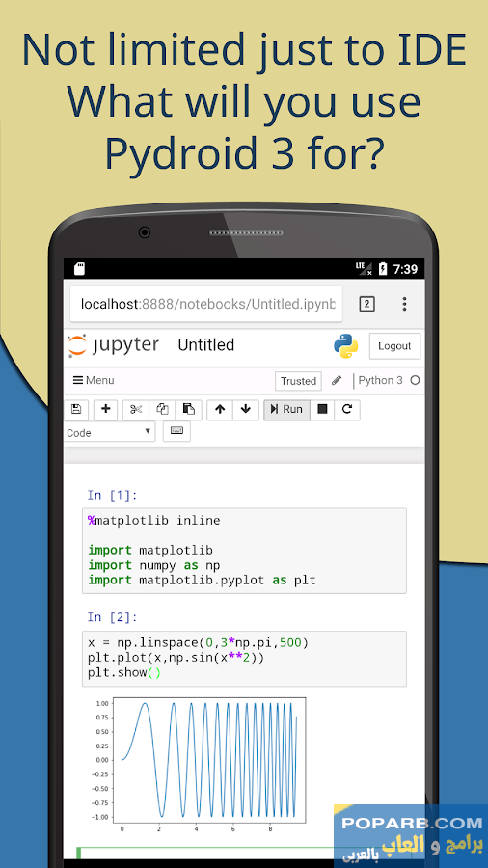The width and height of the screenshot is (488, 868).
Task: Run the selected cell
Action: point(286,410)
